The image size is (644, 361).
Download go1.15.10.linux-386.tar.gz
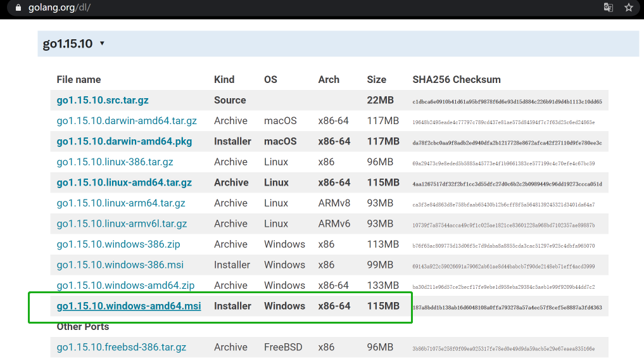pos(115,161)
